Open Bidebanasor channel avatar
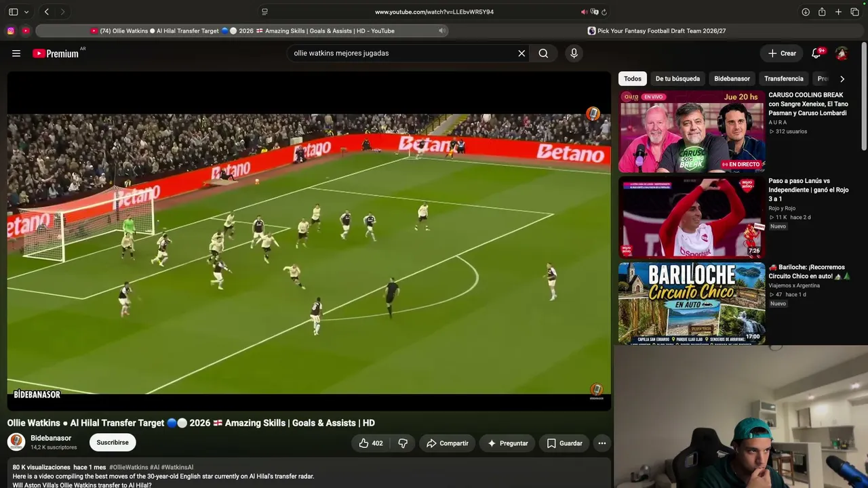 click(x=16, y=443)
